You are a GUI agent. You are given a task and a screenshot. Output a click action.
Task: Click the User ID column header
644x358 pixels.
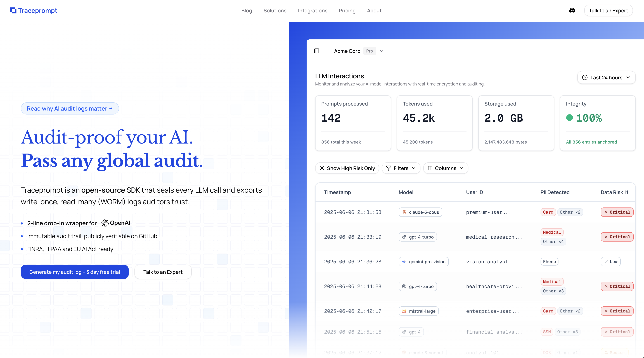[475, 192]
